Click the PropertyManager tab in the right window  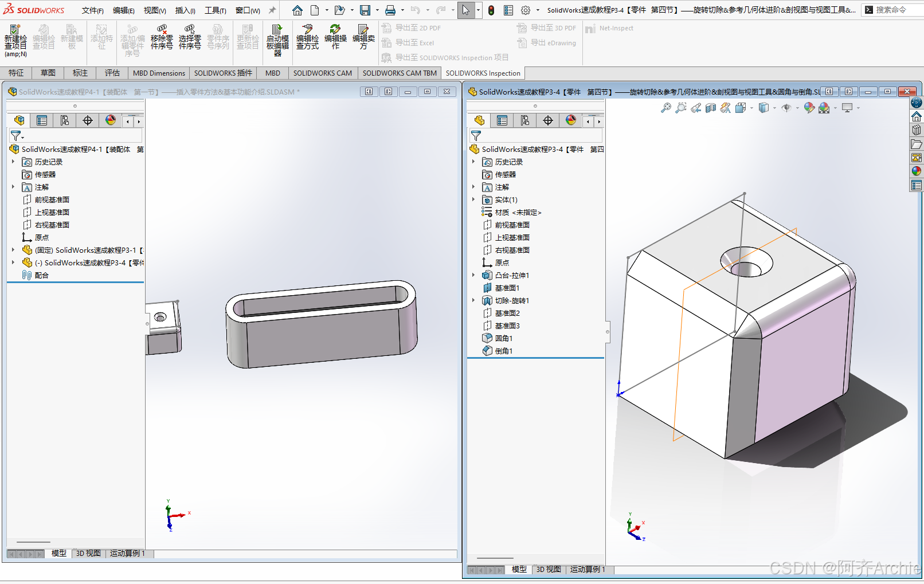click(x=502, y=120)
